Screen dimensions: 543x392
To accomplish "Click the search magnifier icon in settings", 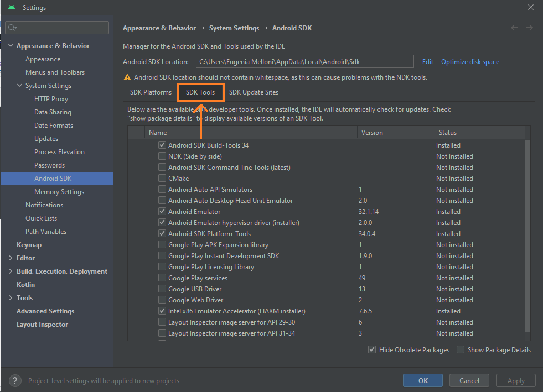I will 12,28.
